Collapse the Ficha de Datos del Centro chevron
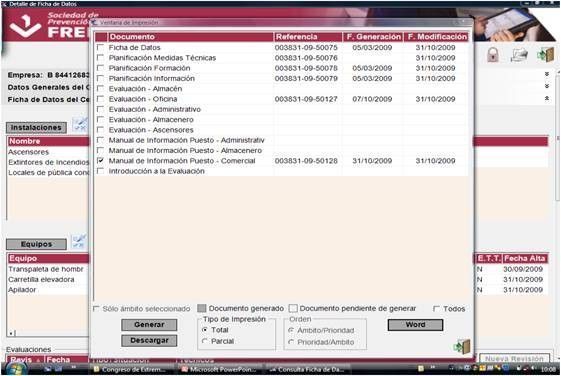561x376 pixels. click(547, 98)
